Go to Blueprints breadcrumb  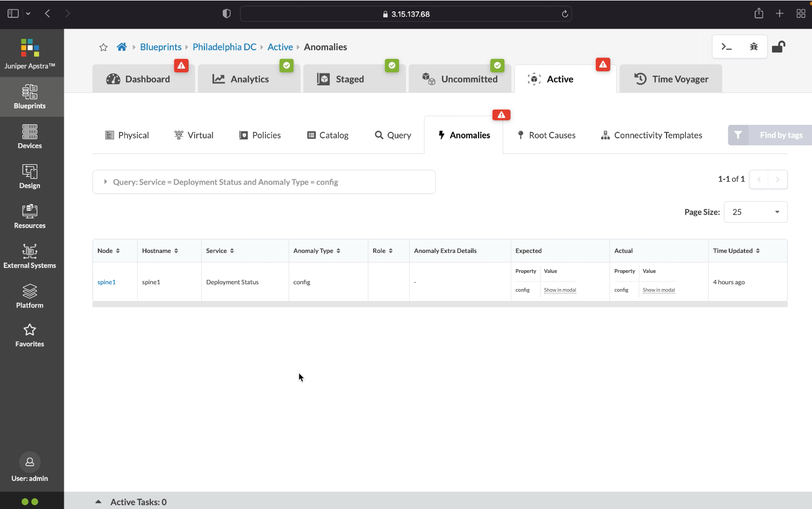pos(161,47)
